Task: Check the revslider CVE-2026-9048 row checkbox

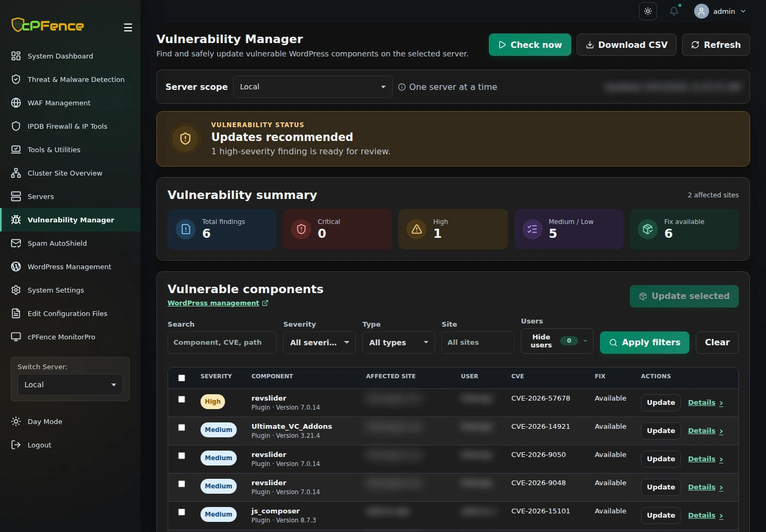Action: pos(181,484)
